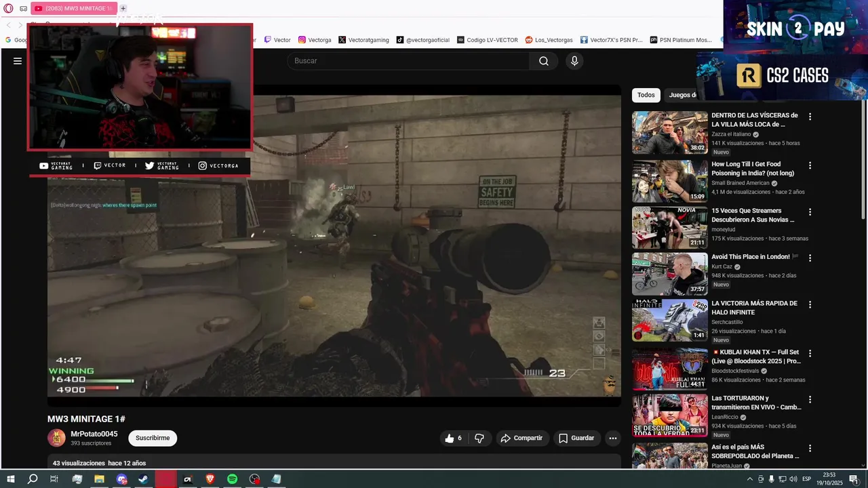
Task: Select the Todos filter chip
Action: [646, 96]
